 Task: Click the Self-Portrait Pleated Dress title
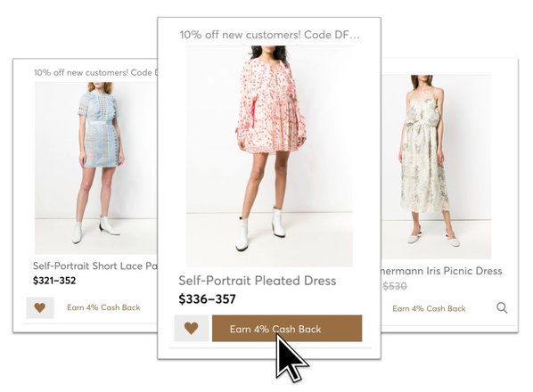(x=258, y=281)
